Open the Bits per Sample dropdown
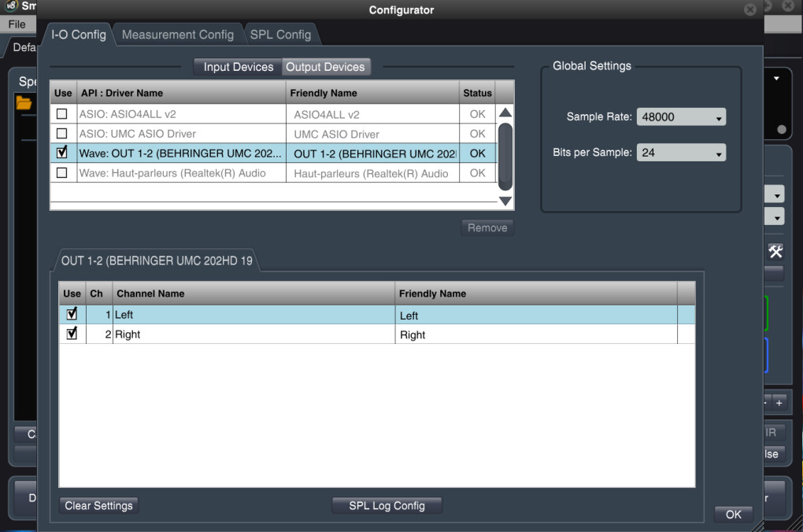The height and width of the screenshot is (532, 803). tap(681, 153)
